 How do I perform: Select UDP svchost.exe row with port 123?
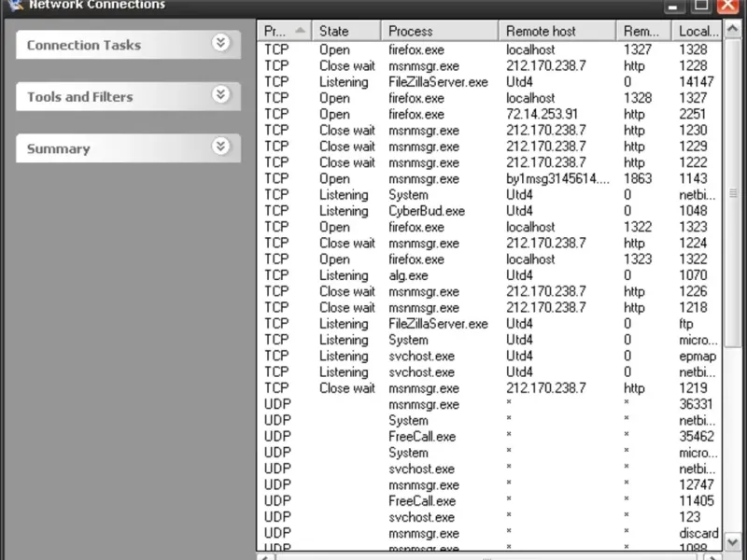pyautogui.click(x=489, y=517)
